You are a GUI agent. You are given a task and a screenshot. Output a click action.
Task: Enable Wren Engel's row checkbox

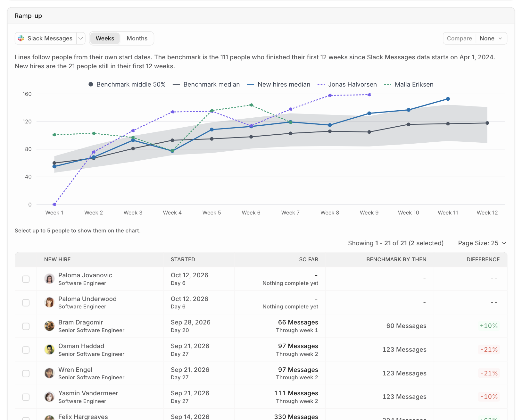[x=26, y=374]
